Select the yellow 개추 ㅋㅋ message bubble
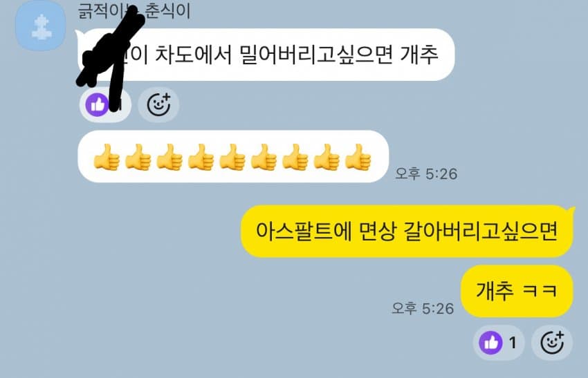588x378 pixels. tap(517, 291)
